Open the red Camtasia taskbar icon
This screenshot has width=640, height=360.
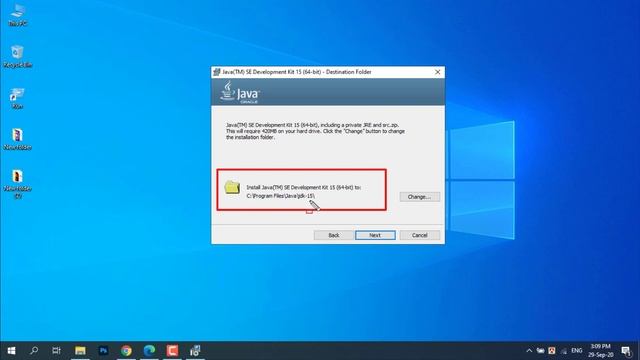pos(172,351)
